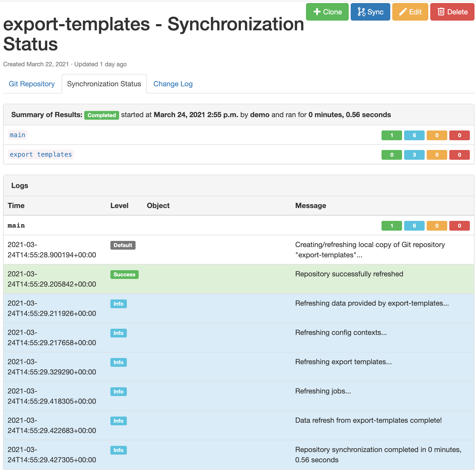This screenshot has width=476, height=470.
Task: Click the pencil icon on Edit button
Action: pos(403,12)
